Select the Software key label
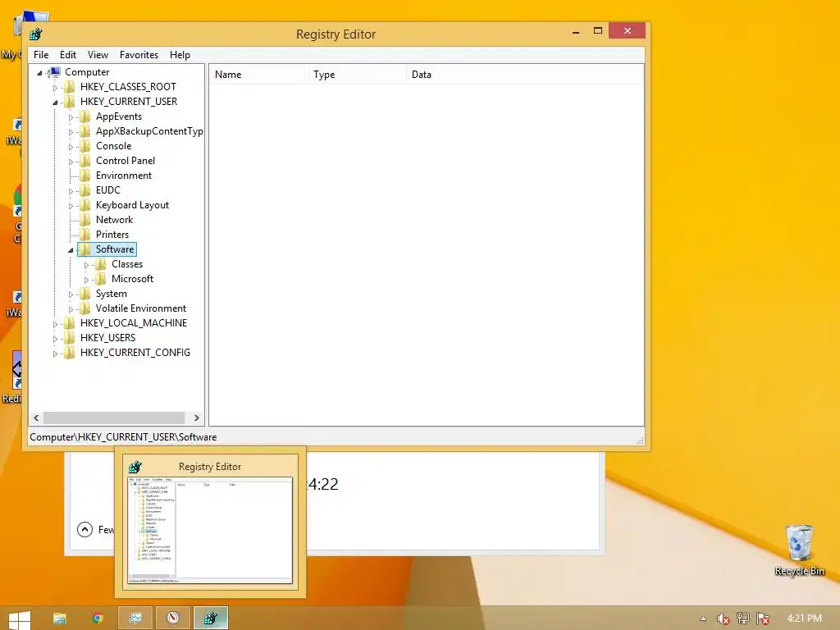The width and height of the screenshot is (840, 630). pyautogui.click(x=115, y=249)
